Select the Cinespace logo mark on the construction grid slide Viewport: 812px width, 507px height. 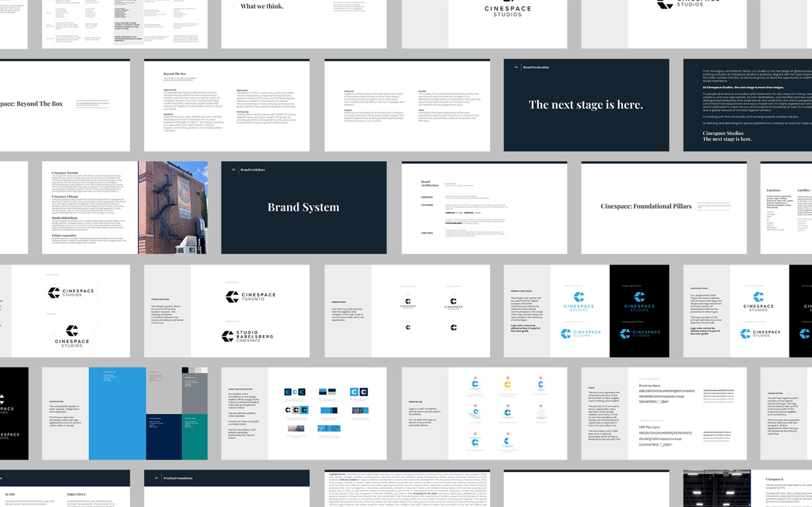click(55, 292)
